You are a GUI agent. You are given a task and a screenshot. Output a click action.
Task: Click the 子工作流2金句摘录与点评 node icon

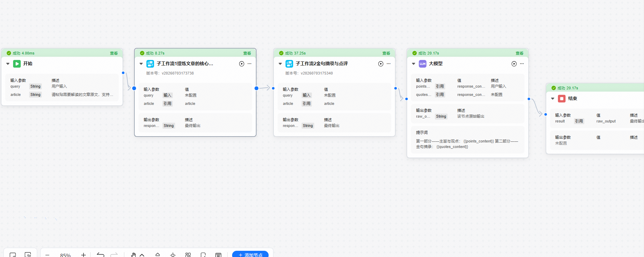(x=289, y=64)
